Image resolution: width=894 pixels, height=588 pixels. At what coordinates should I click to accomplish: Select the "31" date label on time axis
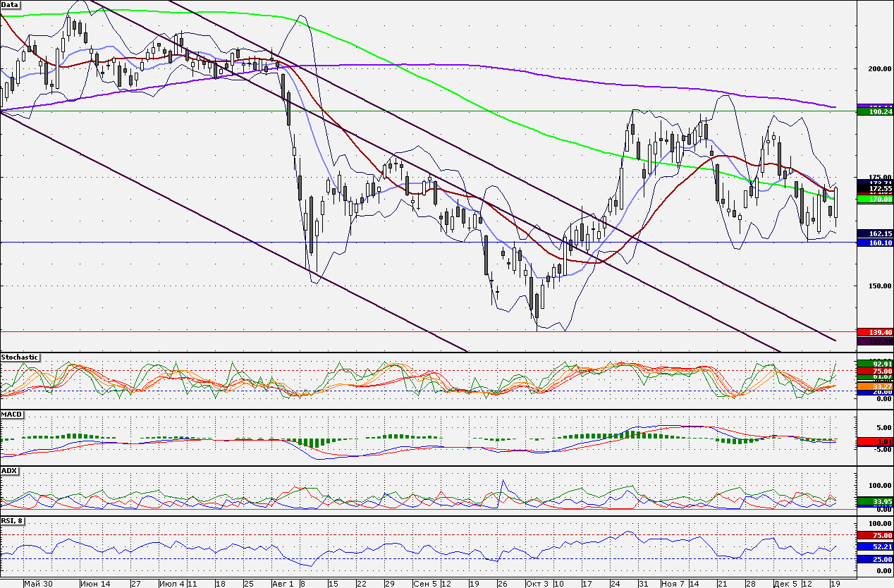coord(643,584)
